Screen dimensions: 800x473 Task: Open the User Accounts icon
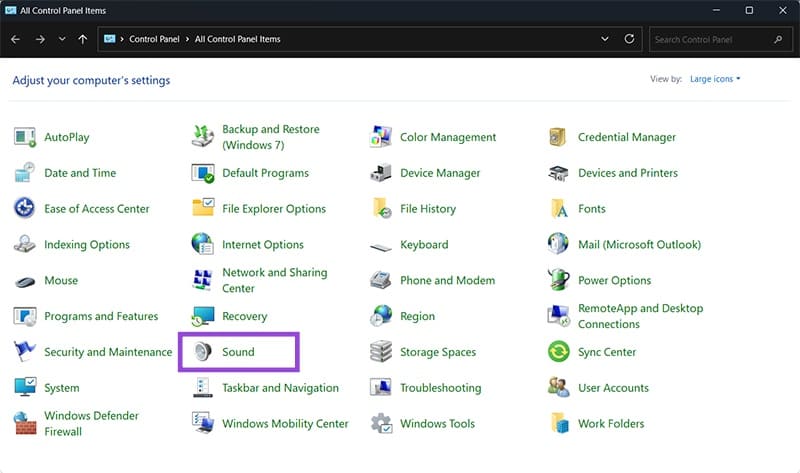559,388
